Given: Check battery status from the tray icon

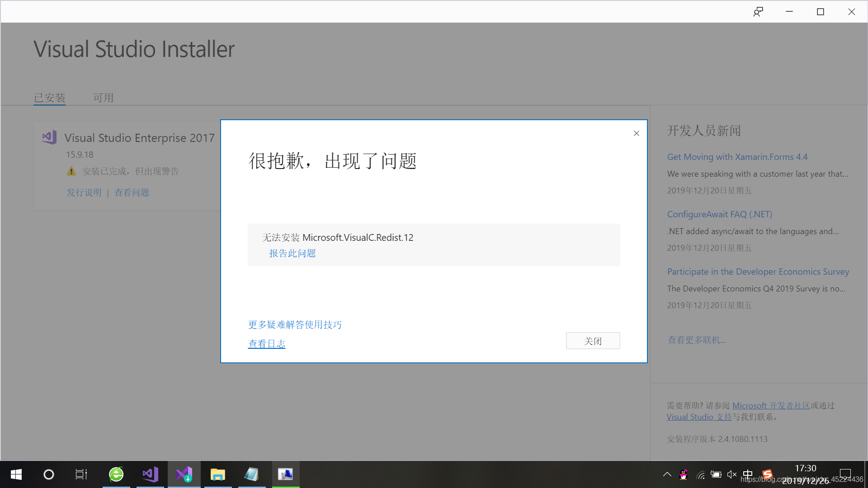Looking at the screenshot, I should pyautogui.click(x=716, y=474).
